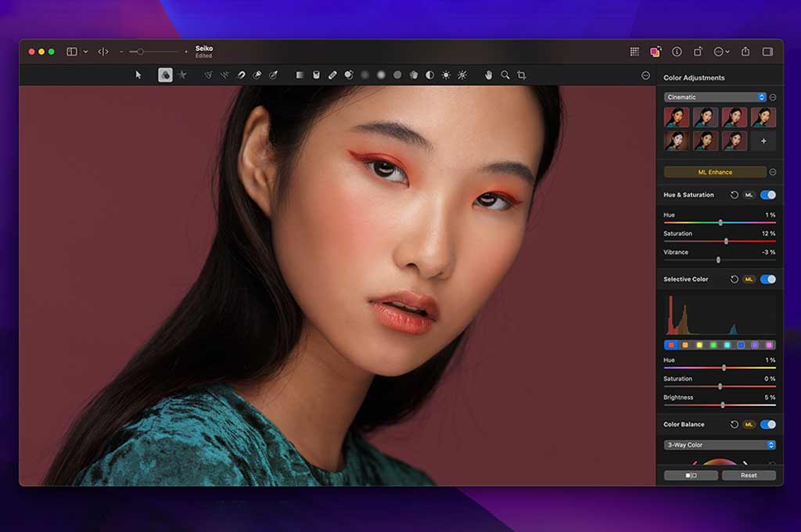Switch to the Crop tool
Screen dimensions: 801x532
(521, 75)
